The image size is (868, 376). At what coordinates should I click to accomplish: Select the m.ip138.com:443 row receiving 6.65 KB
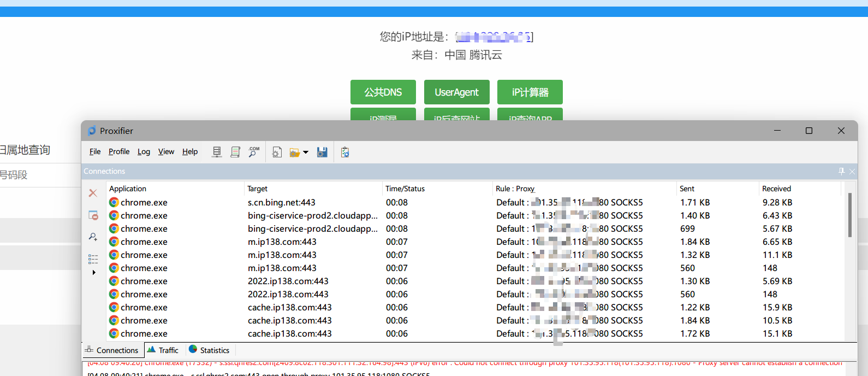point(474,242)
